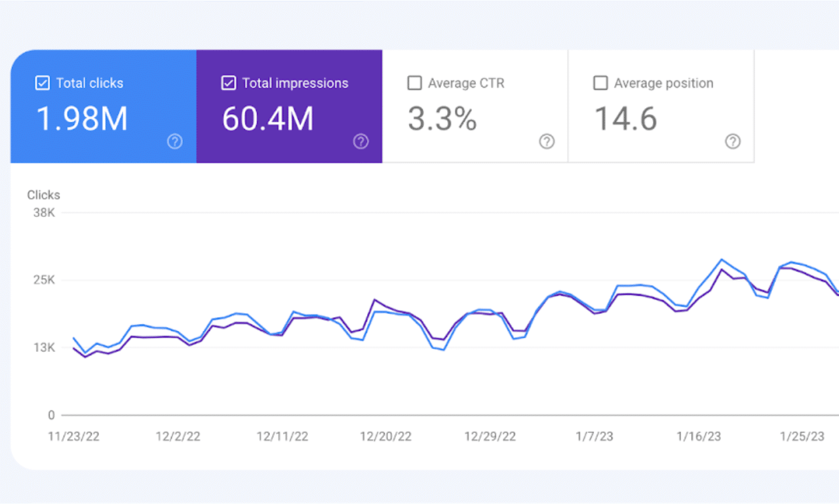Click the 60.4M impressions value
The height and width of the screenshot is (504, 839).
pyautogui.click(x=267, y=119)
